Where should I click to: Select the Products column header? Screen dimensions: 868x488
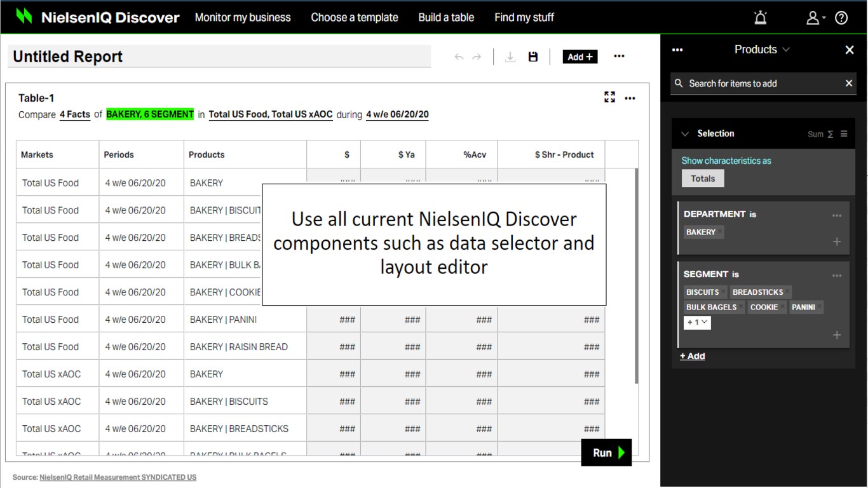[x=245, y=154]
